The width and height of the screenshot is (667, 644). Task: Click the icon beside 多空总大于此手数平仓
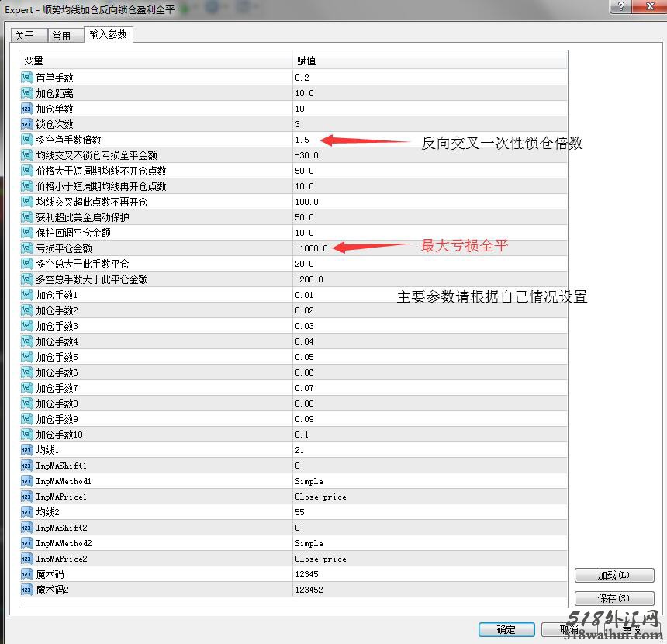pyautogui.click(x=26, y=264)
